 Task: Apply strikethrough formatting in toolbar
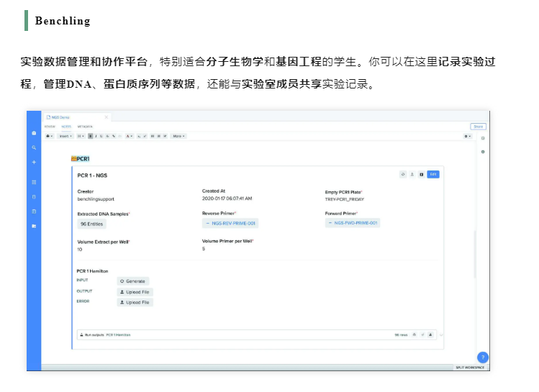[108, 136]
